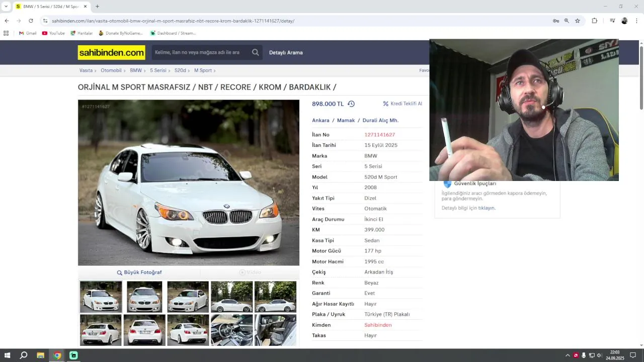Click the sahibinden.com logo

click(111, 52)
